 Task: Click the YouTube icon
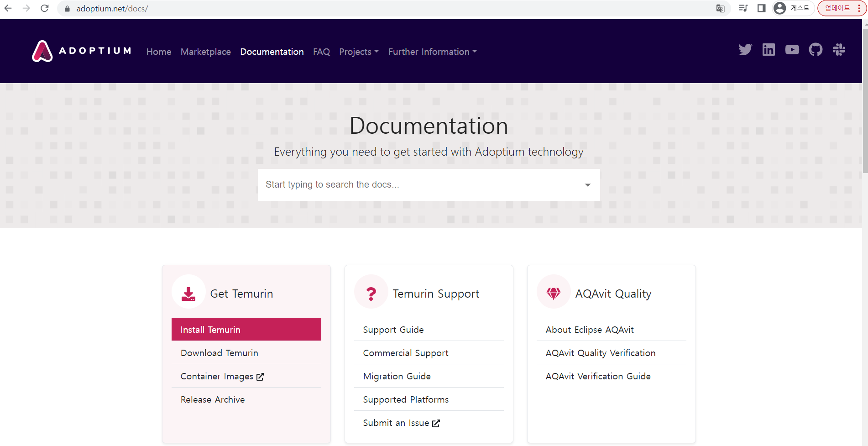point(792,49)
